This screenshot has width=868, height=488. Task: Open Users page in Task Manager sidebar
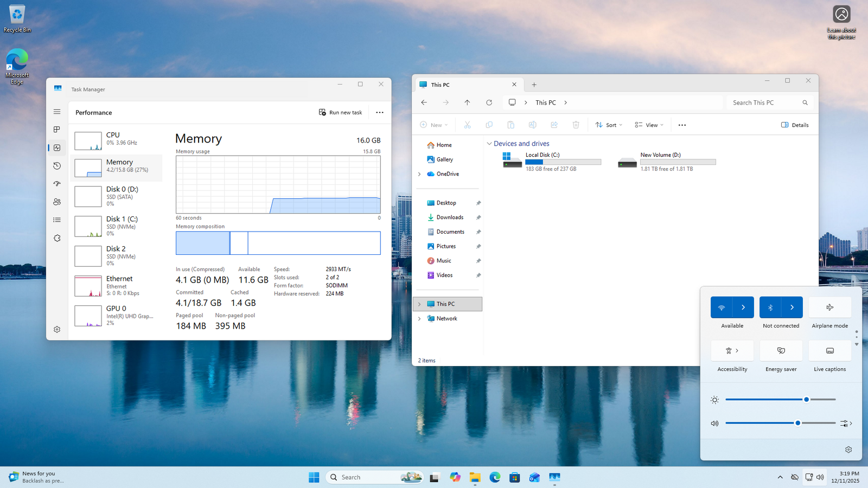57,202
